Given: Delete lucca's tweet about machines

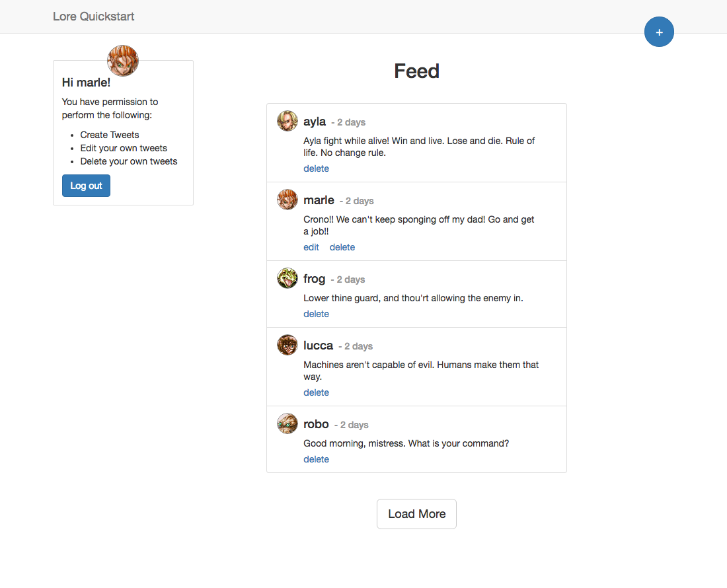Looking at the screenshot, I should tap(316, 393).
